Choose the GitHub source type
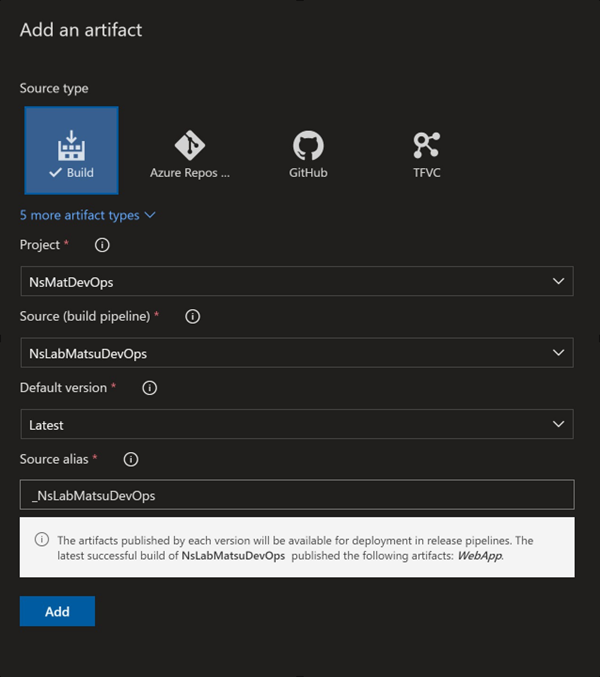The image size is (600, 677). pos(308,154)
